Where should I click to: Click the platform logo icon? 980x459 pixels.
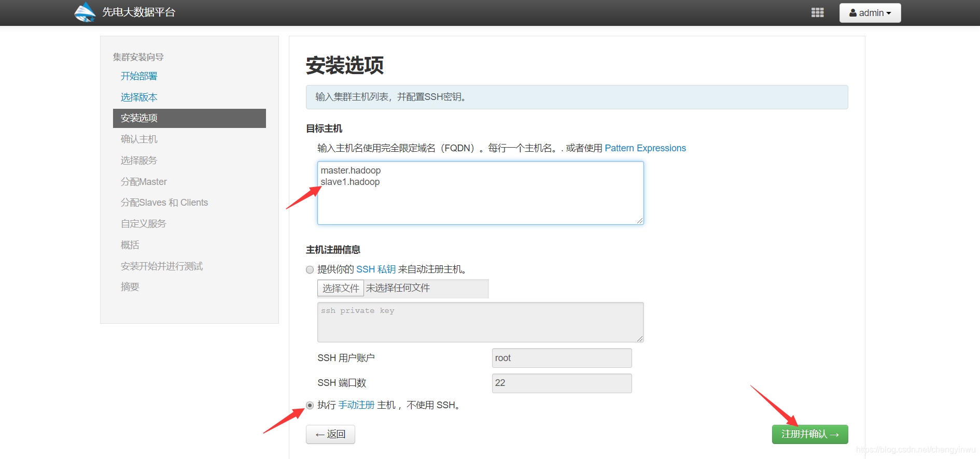[85, 12]
